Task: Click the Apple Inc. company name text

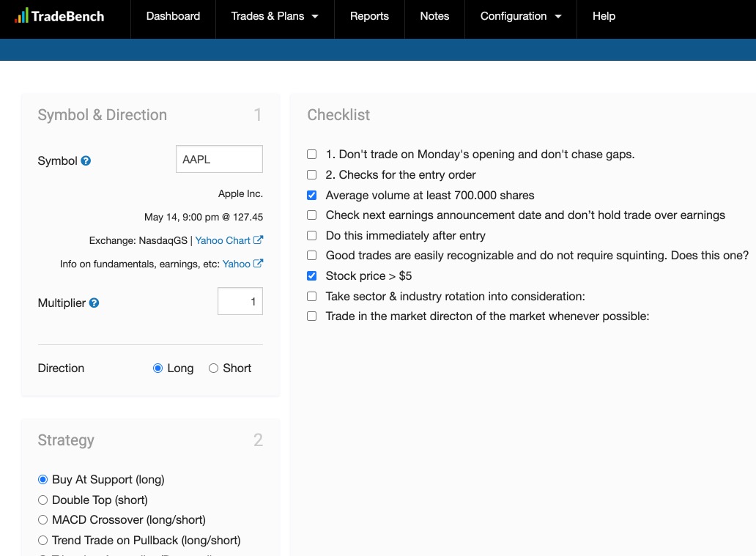Action: (x=240, y=194)
